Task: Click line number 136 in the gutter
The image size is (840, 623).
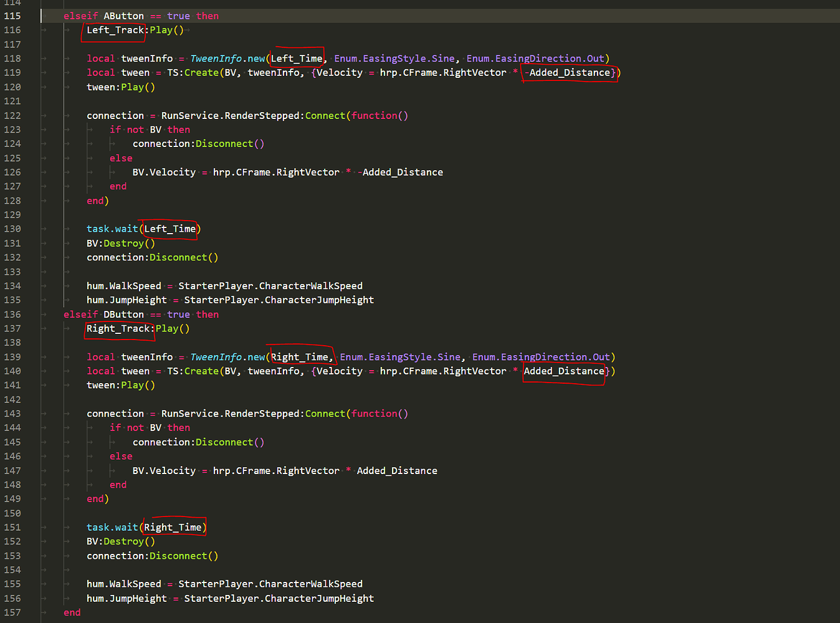Action: coord(12,314)
